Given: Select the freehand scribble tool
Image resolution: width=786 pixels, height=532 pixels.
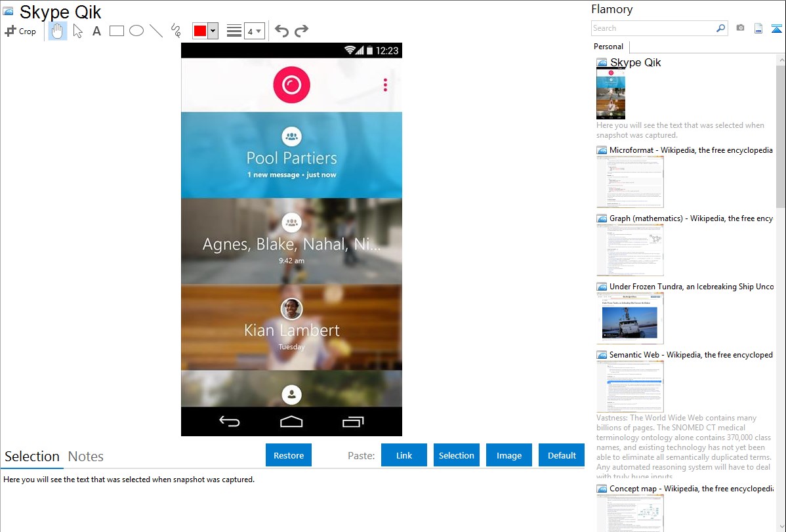Looking at the screenshot, I should click(176, 31).
